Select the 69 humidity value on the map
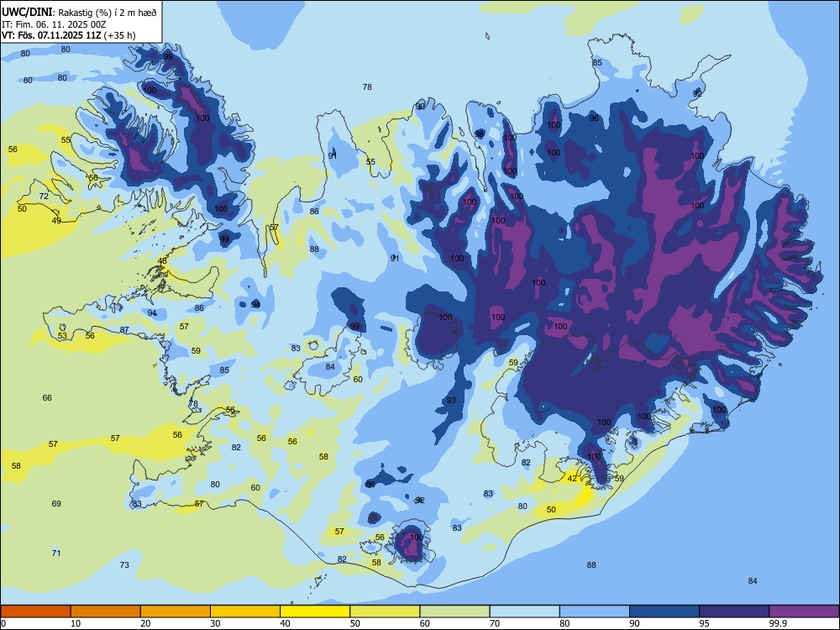 tap(56, 503)
